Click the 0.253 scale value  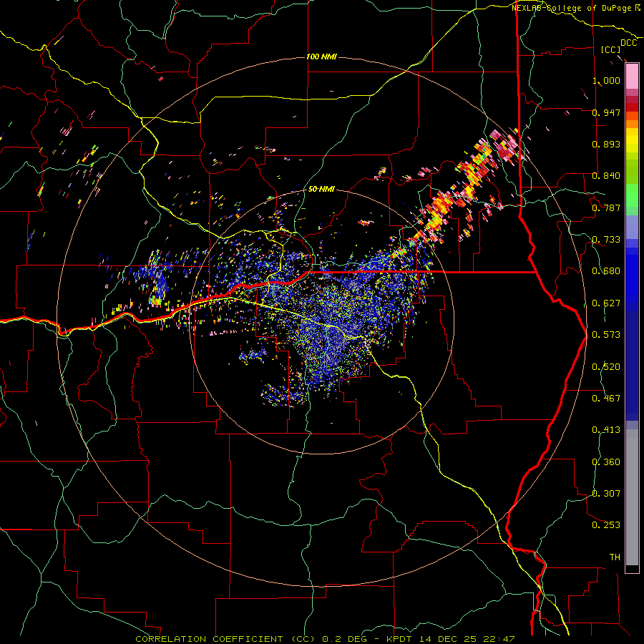coord(606,525)
